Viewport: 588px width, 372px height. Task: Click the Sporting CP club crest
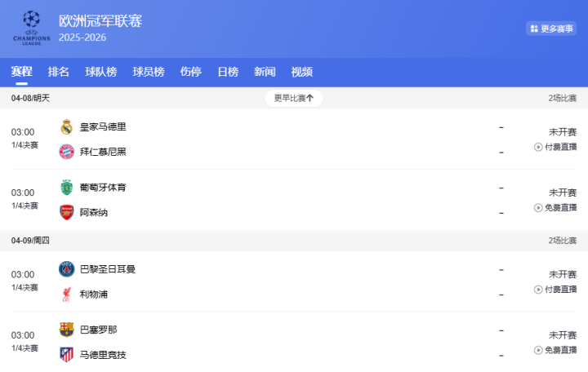(x=67, y=188)
